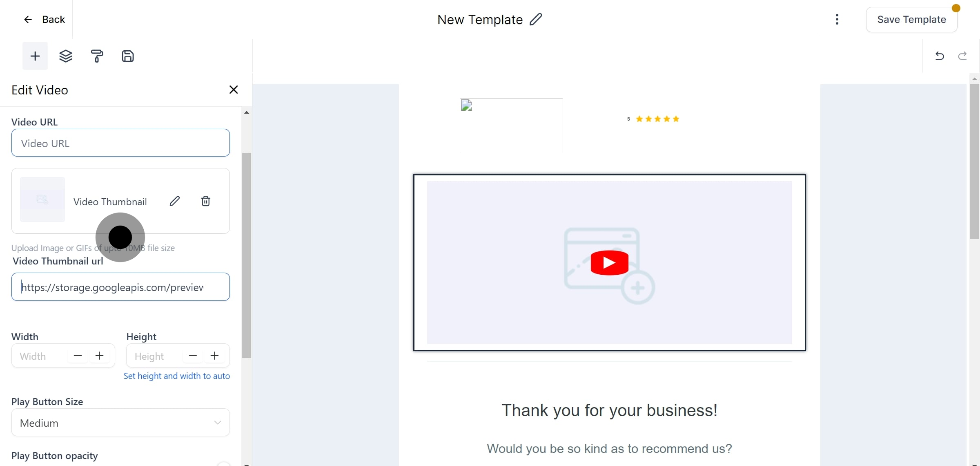Open the layers panel icon

tap(66, 56)
